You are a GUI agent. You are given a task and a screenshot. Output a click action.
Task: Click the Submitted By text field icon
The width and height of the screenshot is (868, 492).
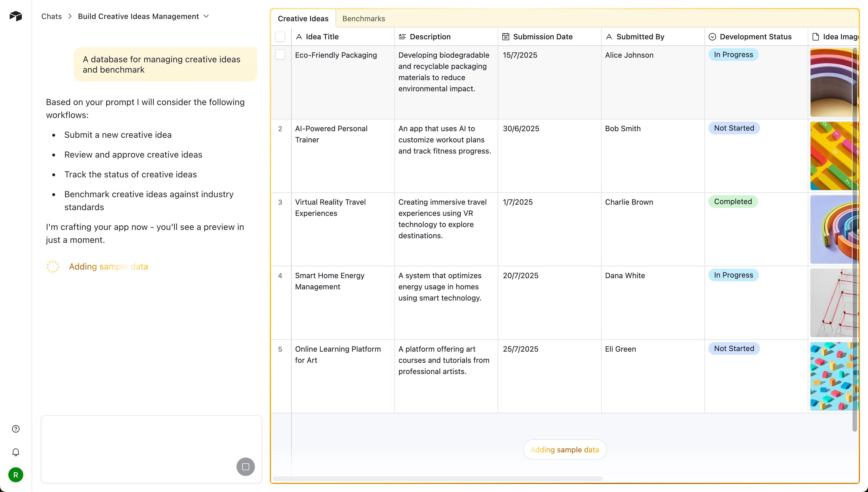click(609, 37)
